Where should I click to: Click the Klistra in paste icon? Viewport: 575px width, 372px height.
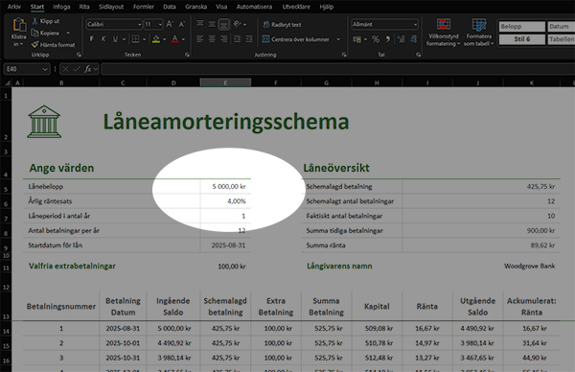[x=19, y=25]
